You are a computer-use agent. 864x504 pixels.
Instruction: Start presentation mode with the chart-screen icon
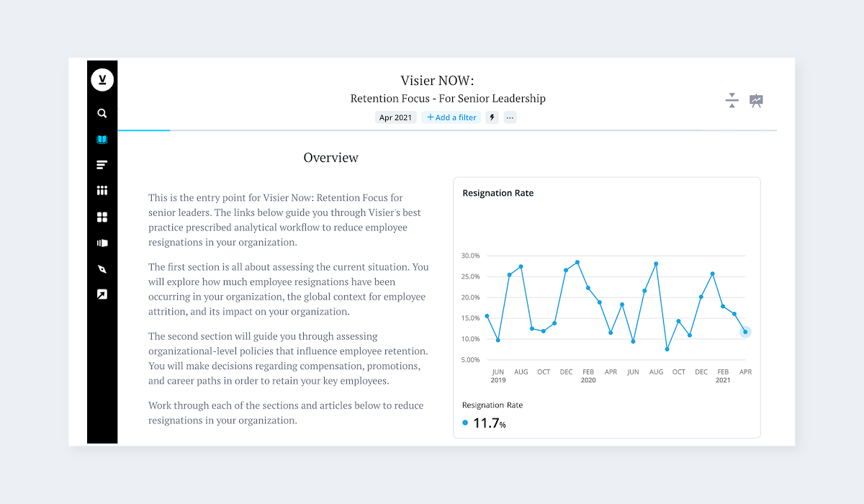(x=756, y=101)
